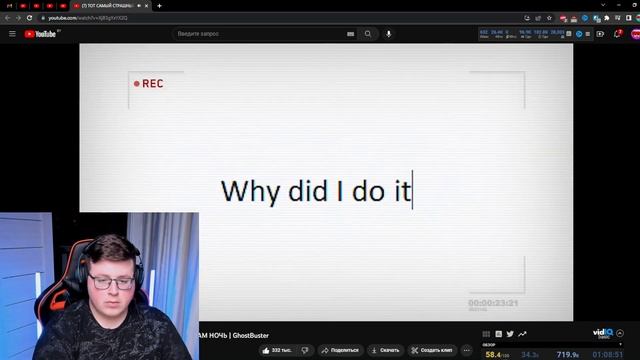Open the vidIQ stats bar menu icon
Viewport: 640px width, 360px height.
(x=588, y=34)
